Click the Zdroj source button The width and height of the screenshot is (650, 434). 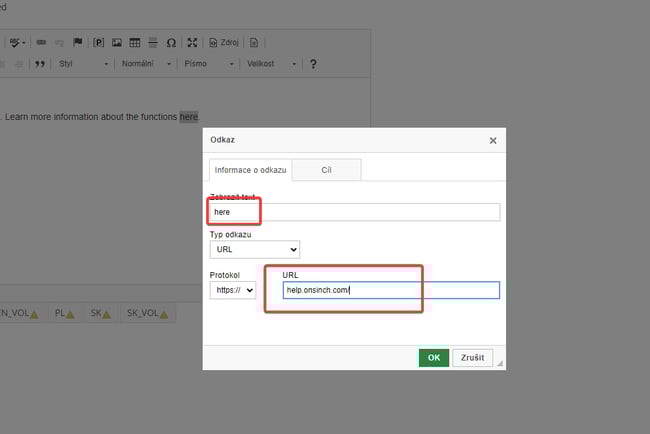point(224,42)
